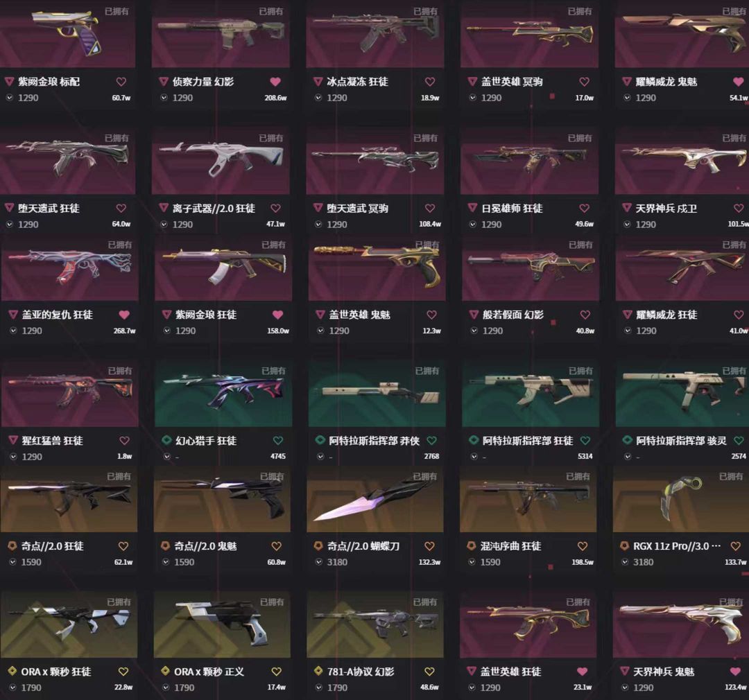Select the 般若假面 幻影 gun preview

[x=531, y=268]
